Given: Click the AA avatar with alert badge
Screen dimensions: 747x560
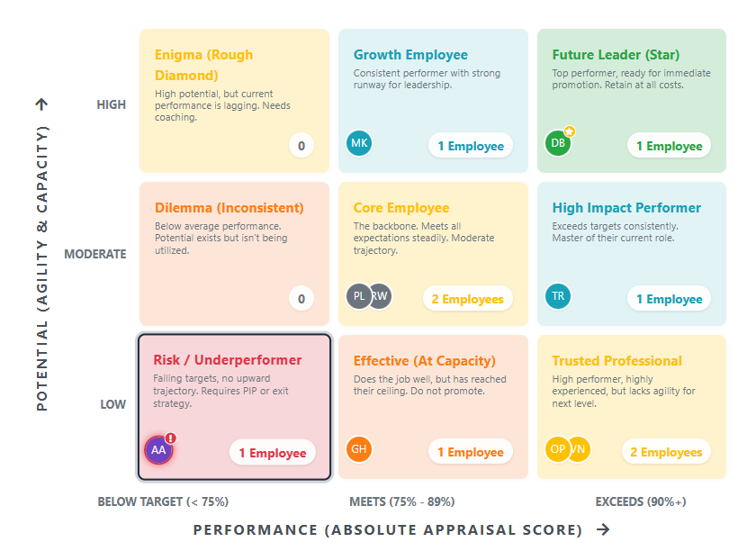Looking at the screenshot, I should point(158,449).
